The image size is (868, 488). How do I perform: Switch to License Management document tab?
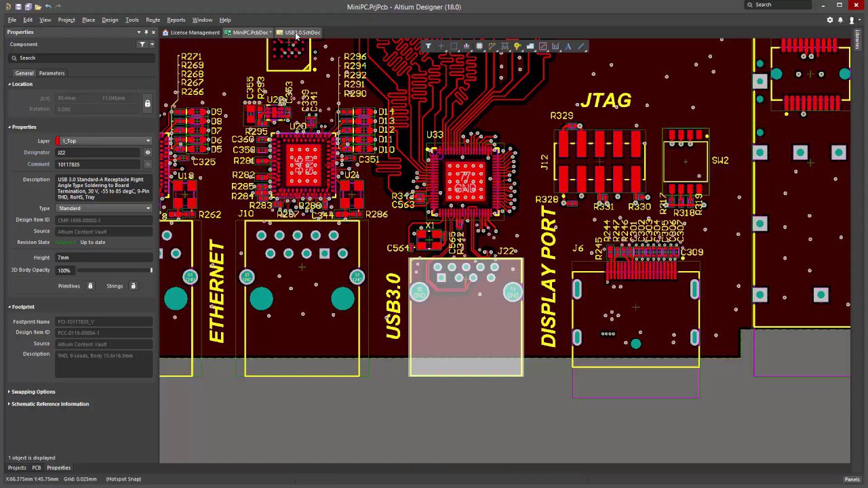[191, 33]
